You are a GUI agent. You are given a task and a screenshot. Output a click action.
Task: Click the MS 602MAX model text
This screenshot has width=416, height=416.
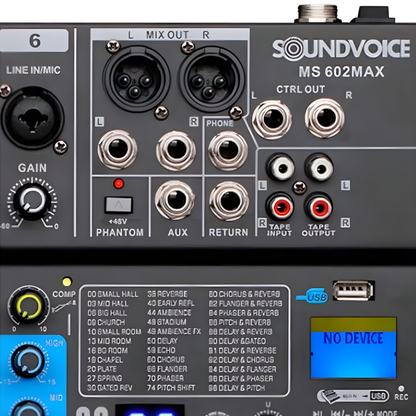click(x=341, y=72)
